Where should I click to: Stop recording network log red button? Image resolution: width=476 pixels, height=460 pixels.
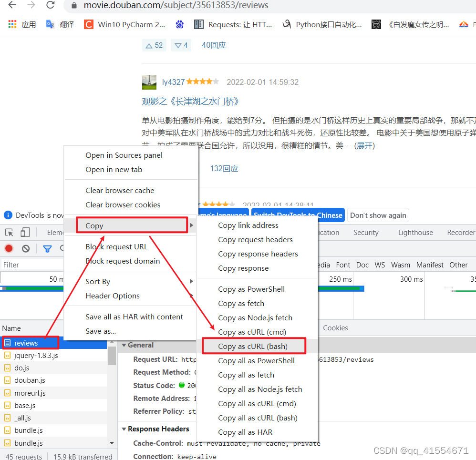[9, 249]
